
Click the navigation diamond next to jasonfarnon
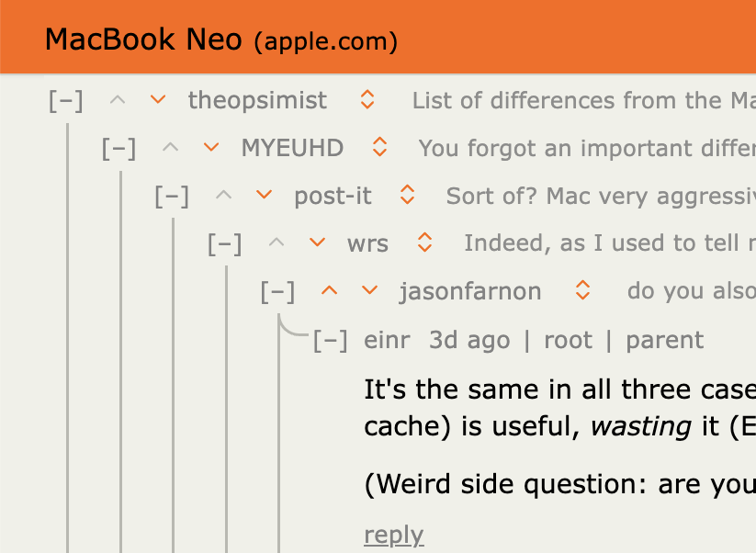coord(581,290)
